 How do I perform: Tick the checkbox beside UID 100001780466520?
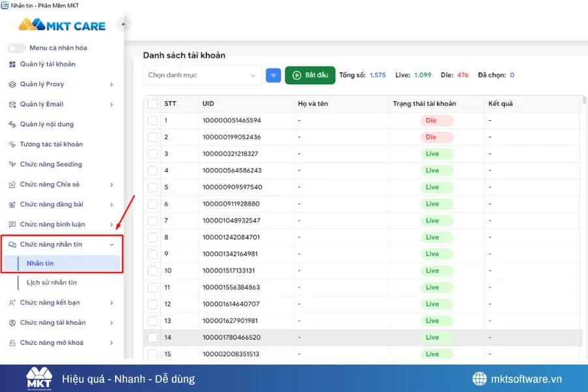[x=152, y=337]
